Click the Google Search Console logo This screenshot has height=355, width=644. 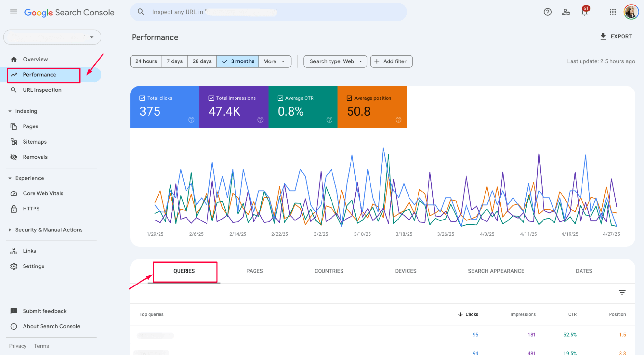point(69,13)
